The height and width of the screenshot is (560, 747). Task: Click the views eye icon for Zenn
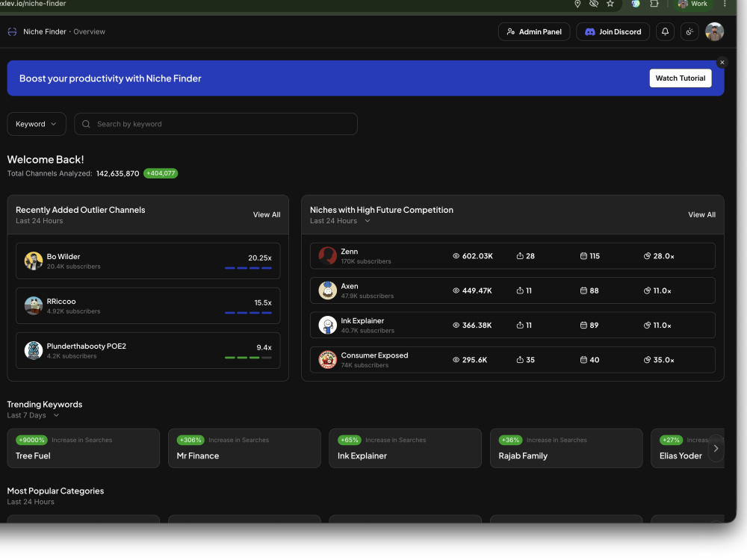coord(456,255)
